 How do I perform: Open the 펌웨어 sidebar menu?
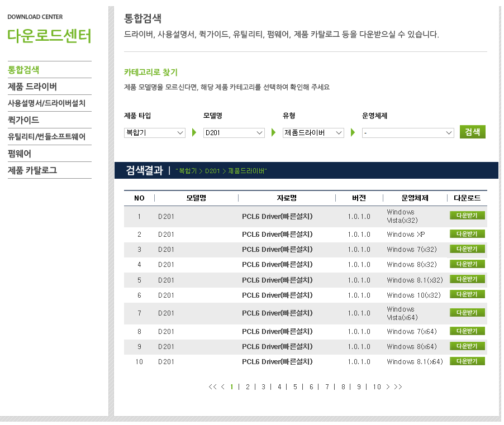tap(20, 154)
